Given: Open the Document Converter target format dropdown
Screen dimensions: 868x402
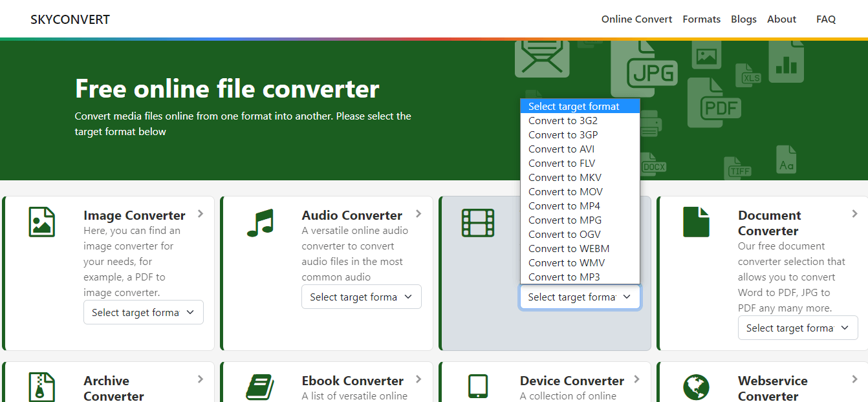Looking at the screenshot, I should pos(797,328).
